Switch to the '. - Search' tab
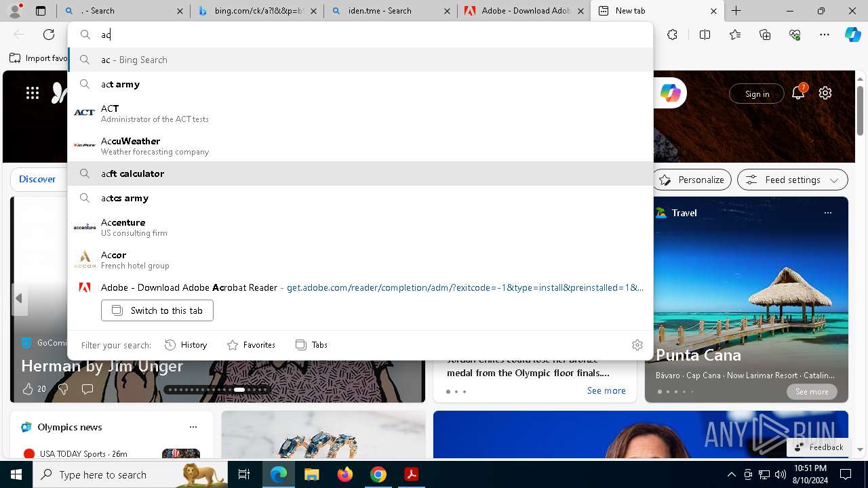This screenshot has width=868, height=488. click(123, 11)
